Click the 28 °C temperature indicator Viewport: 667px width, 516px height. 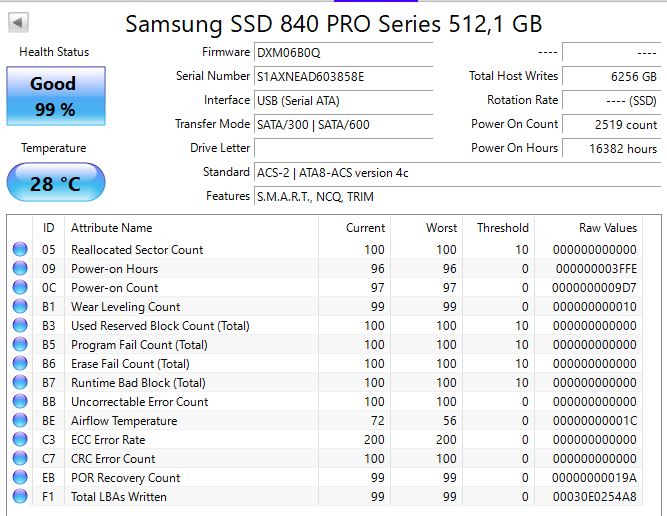(x=55, y=184)
